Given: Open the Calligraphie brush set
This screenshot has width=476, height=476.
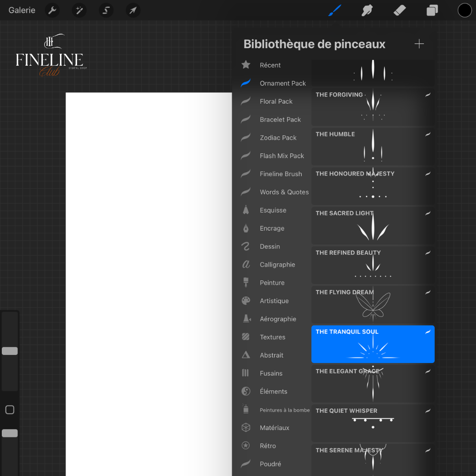Looking at the screenshot, I should tap(277, 265).
